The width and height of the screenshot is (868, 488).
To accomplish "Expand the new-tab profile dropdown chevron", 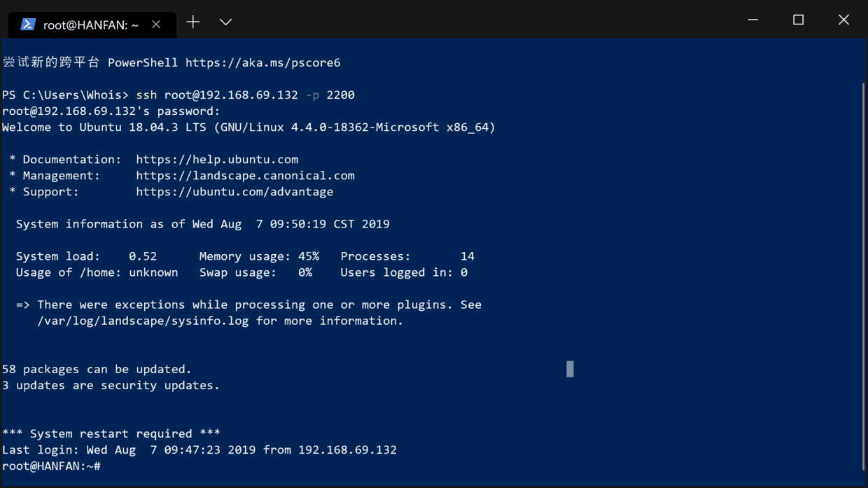I will tap(225, 22).
